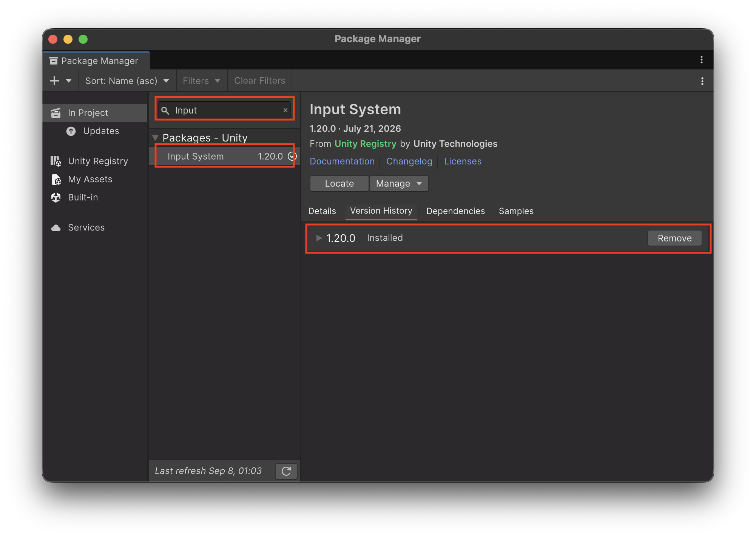Click the Locate button
756x538 pixels.
[339, 184]
